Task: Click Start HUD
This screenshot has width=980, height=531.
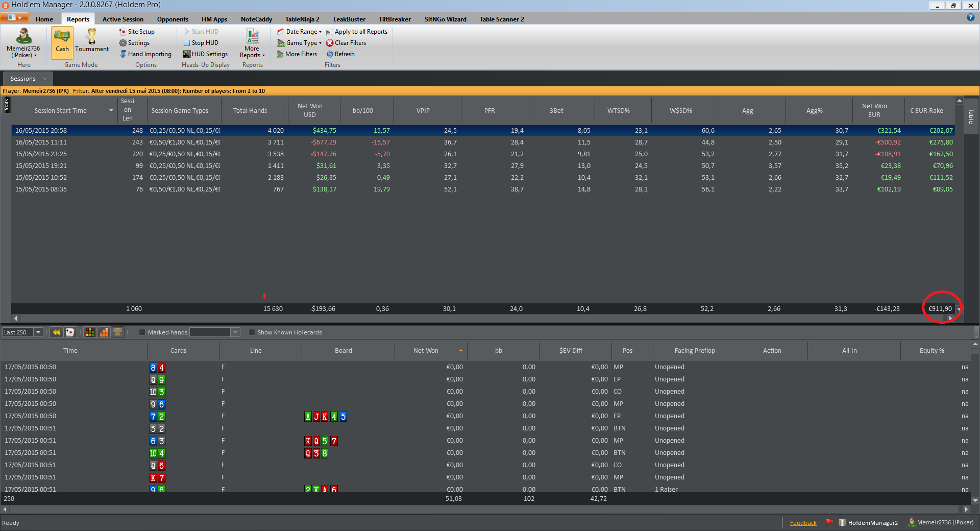Action: (201, 32)
